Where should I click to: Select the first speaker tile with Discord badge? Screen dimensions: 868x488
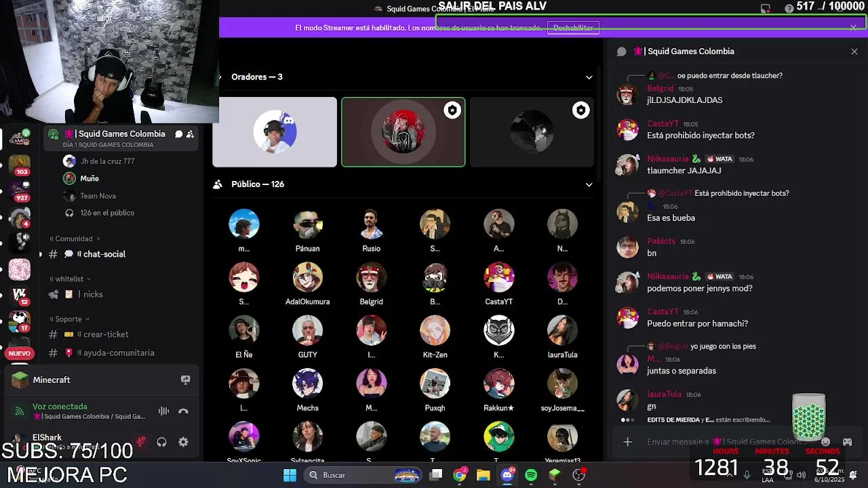[x=275, y=132]
